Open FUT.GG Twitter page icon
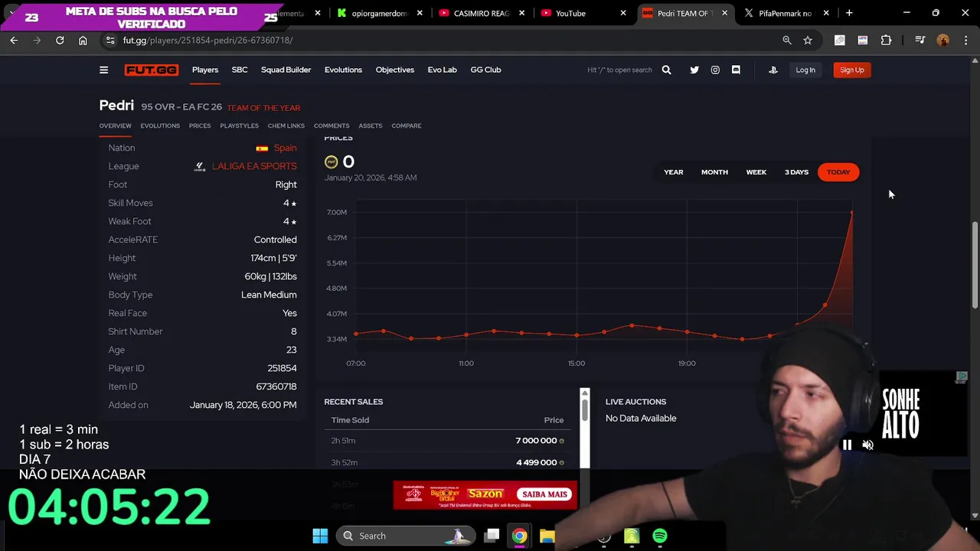Viewport: 980px width, 551px height. point(694,70)
